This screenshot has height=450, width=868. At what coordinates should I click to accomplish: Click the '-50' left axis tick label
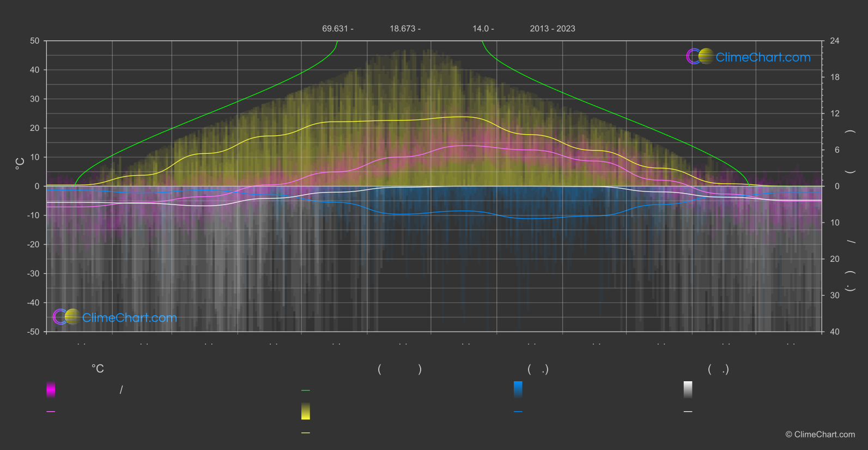coord(33,332)
